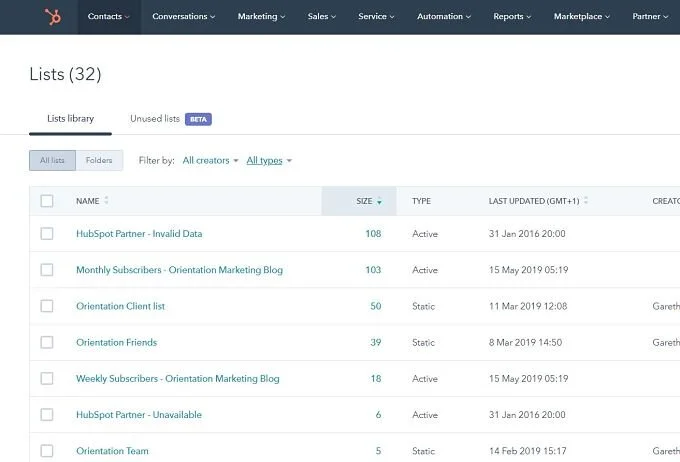
Task: Sort by the Name column arrows
Action: 106,200
